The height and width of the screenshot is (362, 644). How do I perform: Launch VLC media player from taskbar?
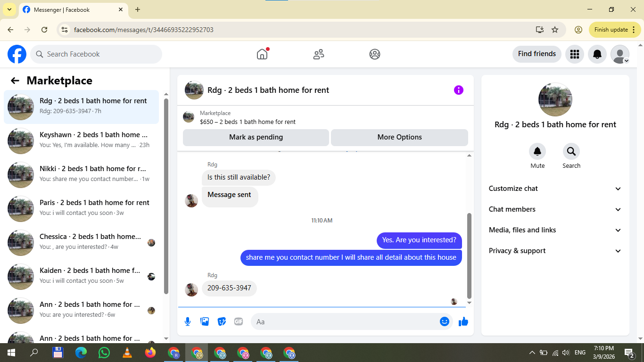[x=127, y=353]
